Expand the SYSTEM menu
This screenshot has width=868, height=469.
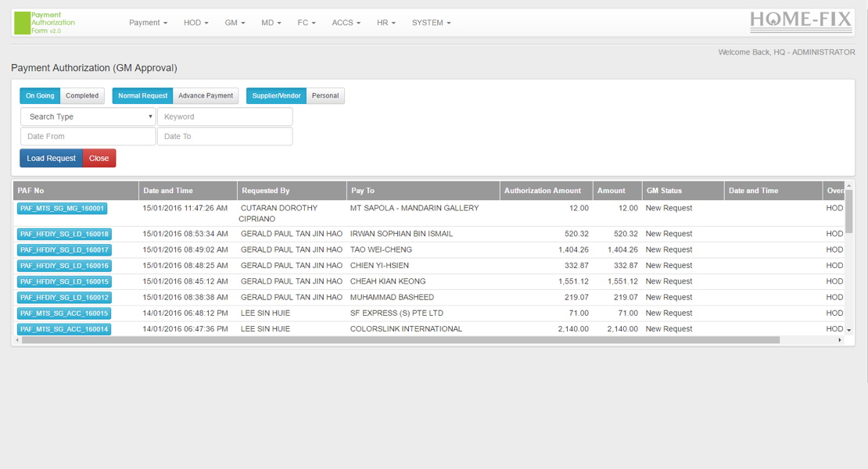click(429, 23)
